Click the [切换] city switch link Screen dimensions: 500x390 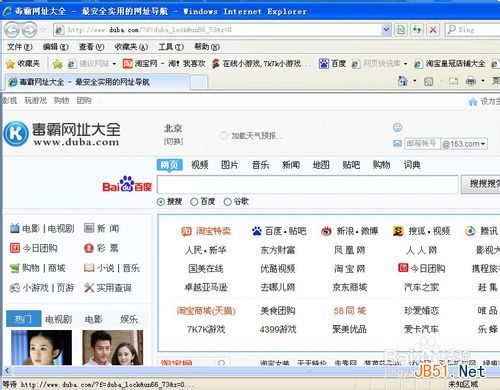click(173, 141)
